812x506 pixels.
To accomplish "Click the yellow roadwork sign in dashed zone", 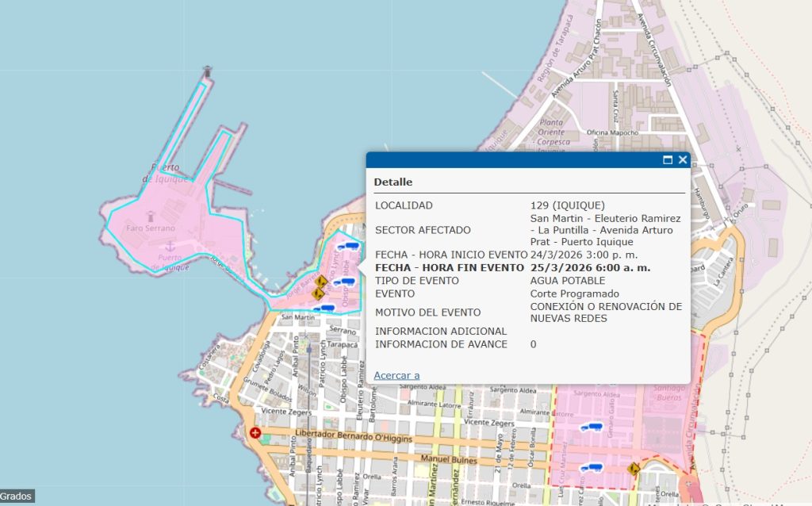I will pos(633,469).
